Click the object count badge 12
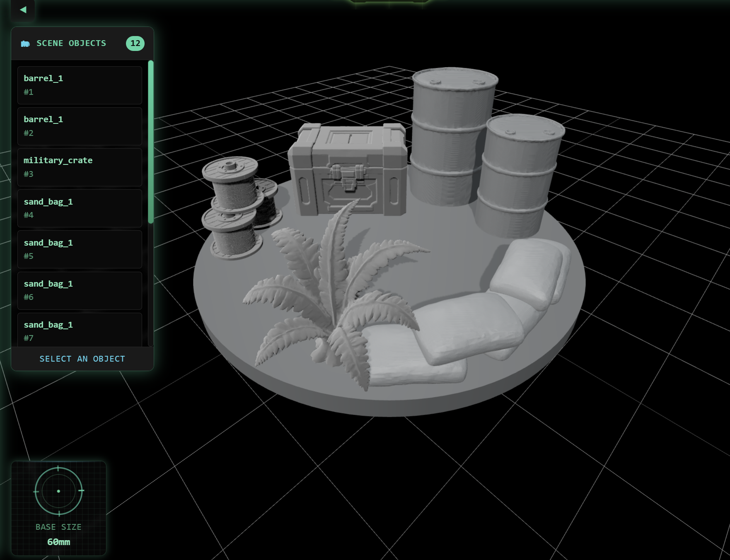This screenshot has height=560, width=730. tap(135, 43)
